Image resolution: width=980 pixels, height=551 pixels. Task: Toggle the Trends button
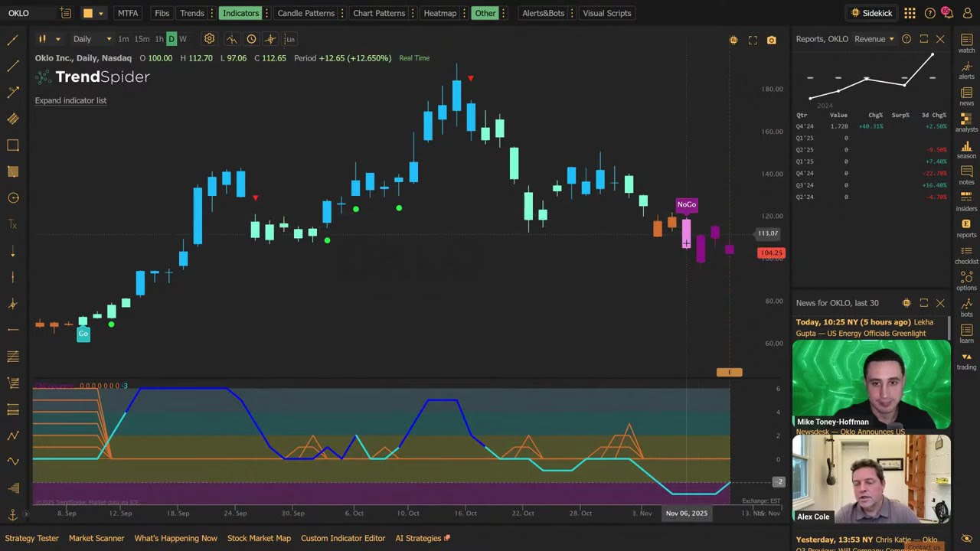(x=192, y=13)
